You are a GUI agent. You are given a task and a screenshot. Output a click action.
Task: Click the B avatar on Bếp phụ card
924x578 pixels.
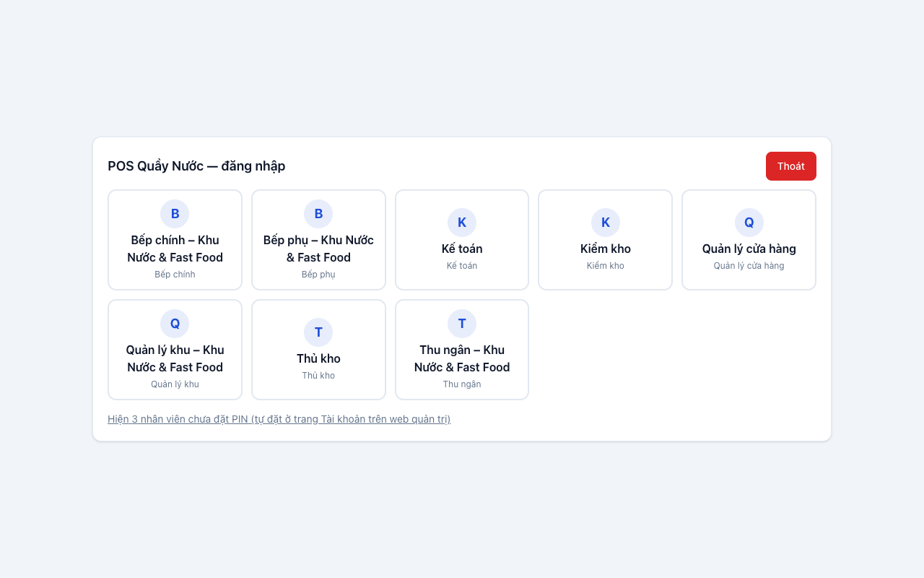[x=318, y=214]
